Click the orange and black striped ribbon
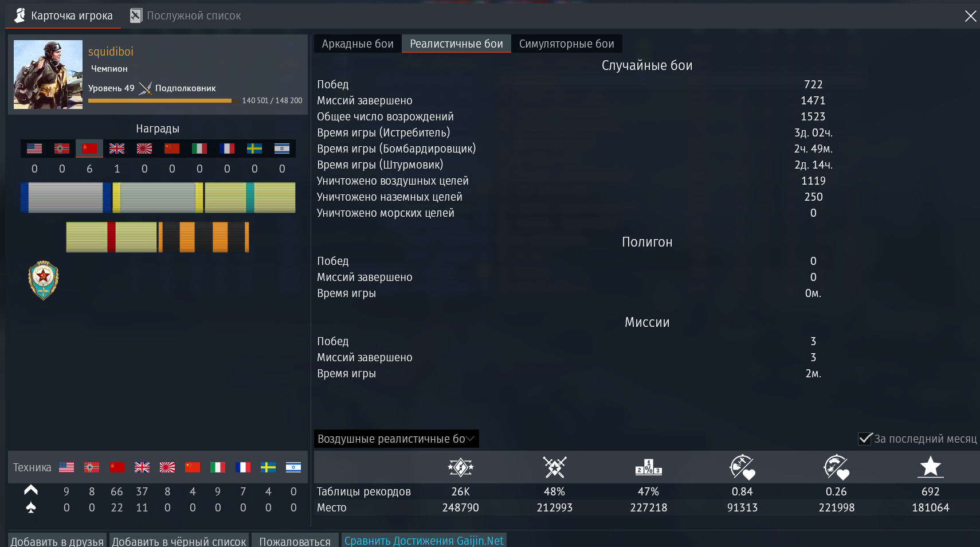Screen dimensions: 980x547 [204, 237]
